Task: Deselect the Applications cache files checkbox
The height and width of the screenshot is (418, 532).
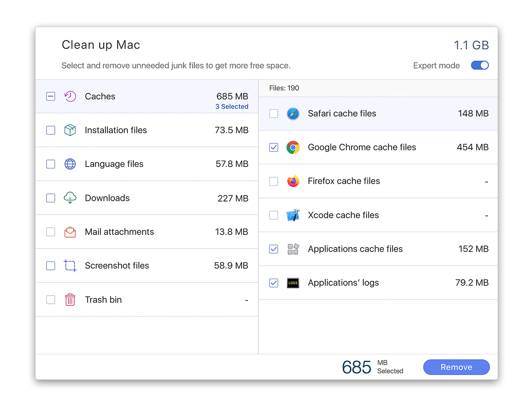Action: point(274,249)
